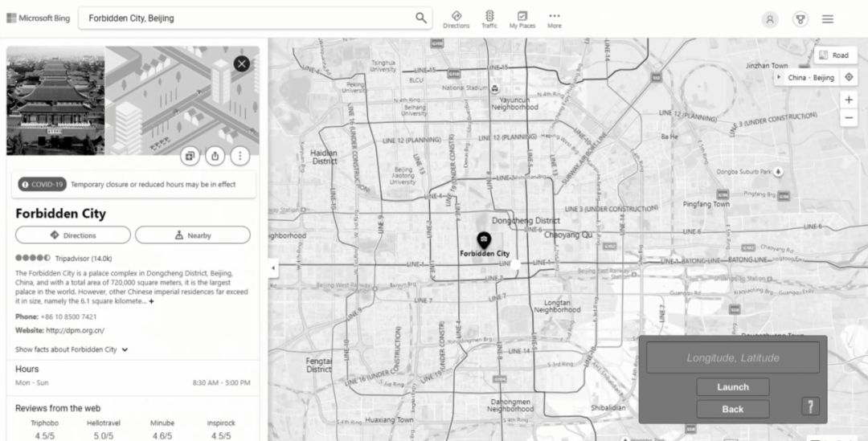Click the National Stadium map icon
The image size is (868, 441).
[x=494, y=88]
